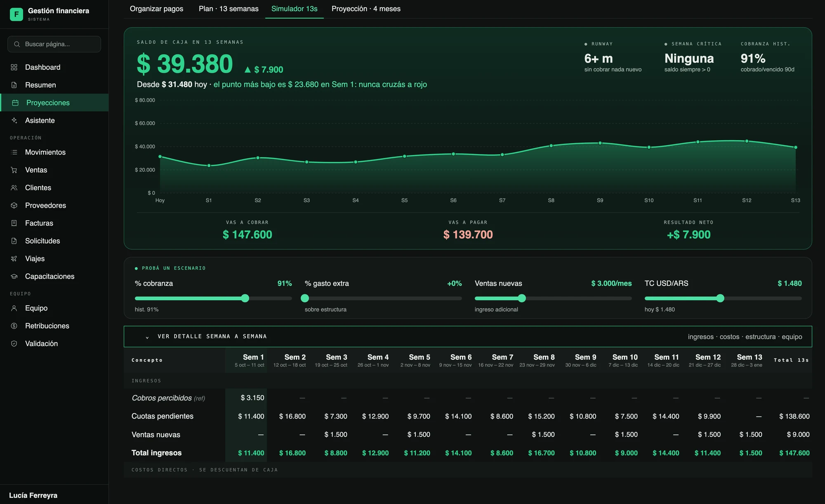Click the $ 16.700 Sem 8 total ingresos
The image size is (825, 504).
pyautogui.click(x=541, y=453)
